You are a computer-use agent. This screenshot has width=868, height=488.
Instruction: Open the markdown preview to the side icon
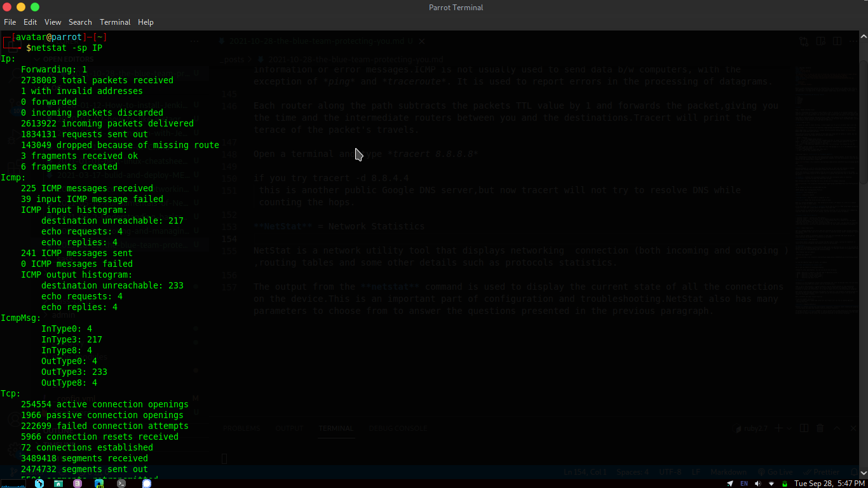point(821,41)
